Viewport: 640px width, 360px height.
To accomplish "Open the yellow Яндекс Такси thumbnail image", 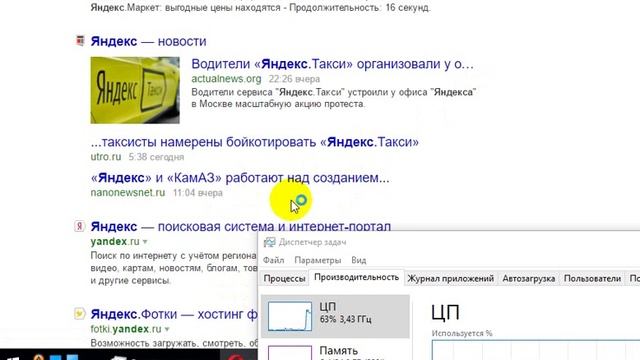I will tap(135, 90).
